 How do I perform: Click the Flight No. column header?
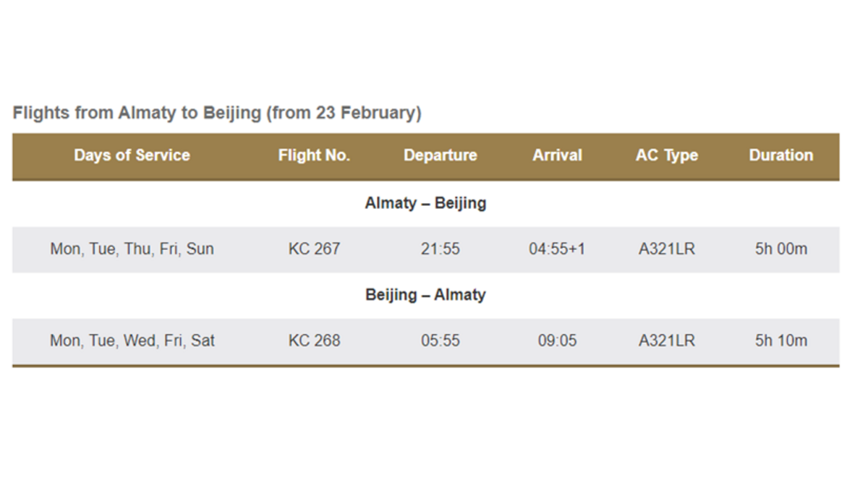click(314, 155)
